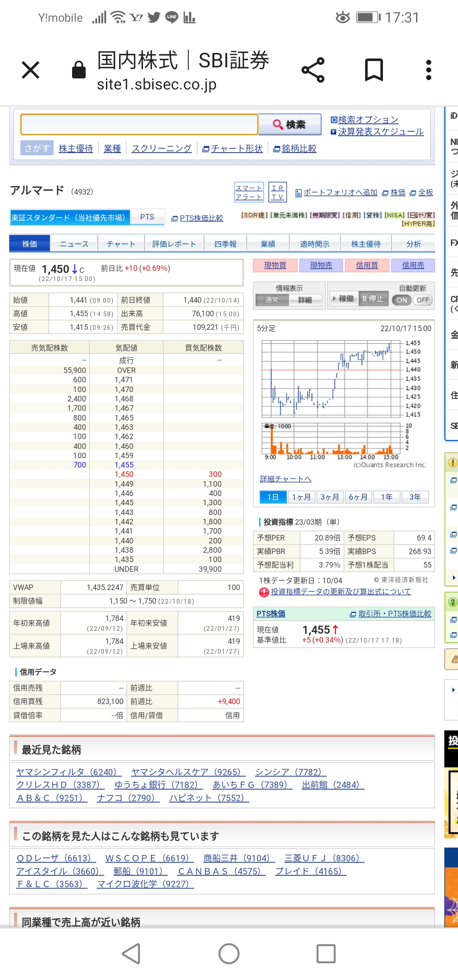
Task: Select 6ヶ月 chart range
Action: (x=358, y=497)
